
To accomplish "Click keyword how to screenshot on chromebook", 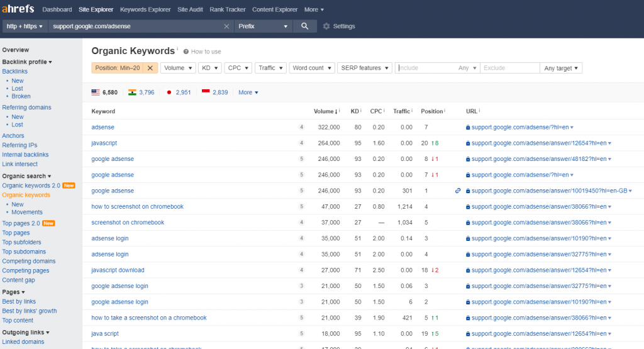I will tap(138, 207).
